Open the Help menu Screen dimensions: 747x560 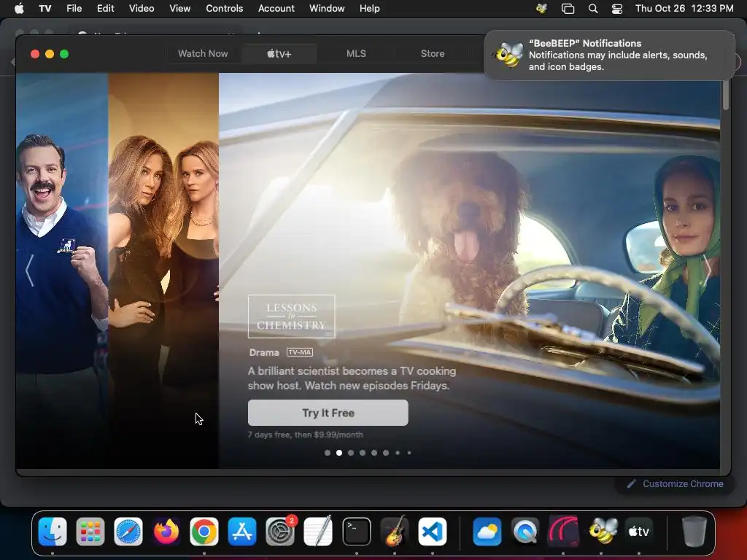click(x=369, y=8)
